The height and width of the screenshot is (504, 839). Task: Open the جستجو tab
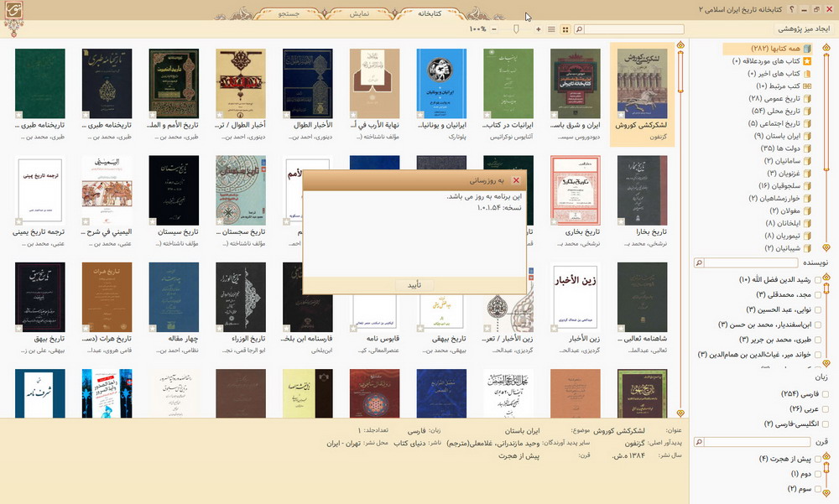289,13
